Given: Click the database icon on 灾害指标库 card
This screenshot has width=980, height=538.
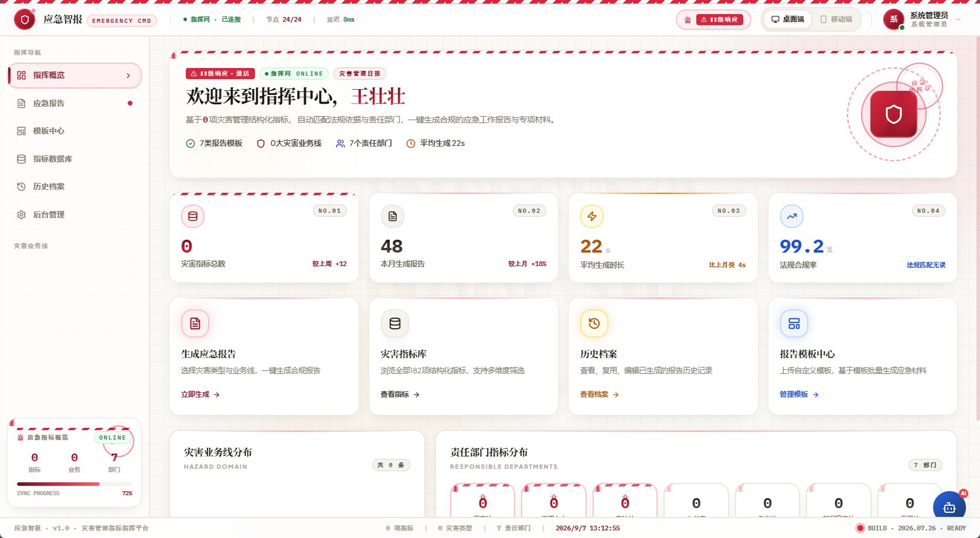Looking at the screenshot, I should [395, 324].
